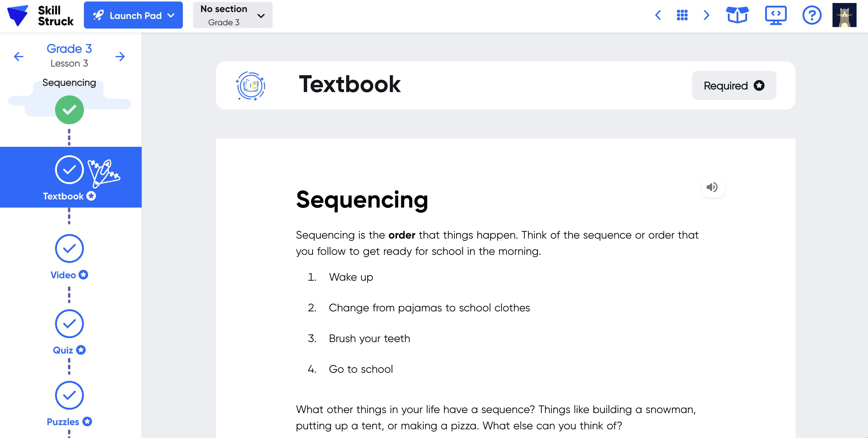This screenshot has width=868, height=438.
Task: Toggle the Video completion checkmark circle
Action: coord(69,249)
